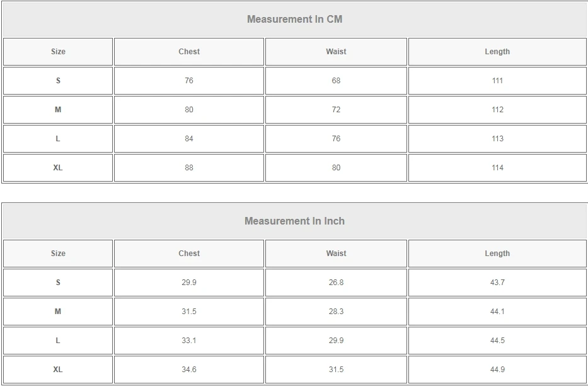Screen dimensions: 588x386
Task: Select the length value 43.7 for size S
Action: (497, 283)
